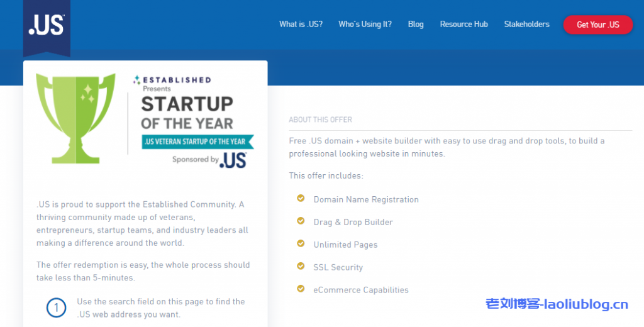Click the .US Veteran Startup ribbon banner
The image size is (644, 327).
pyautogui.click(x=197, y=141)
